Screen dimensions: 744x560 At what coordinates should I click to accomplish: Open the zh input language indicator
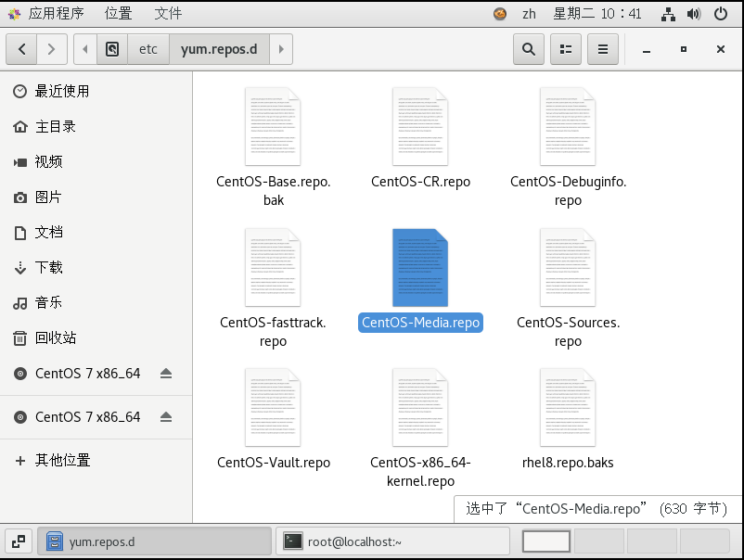click(x=529, y=14)
